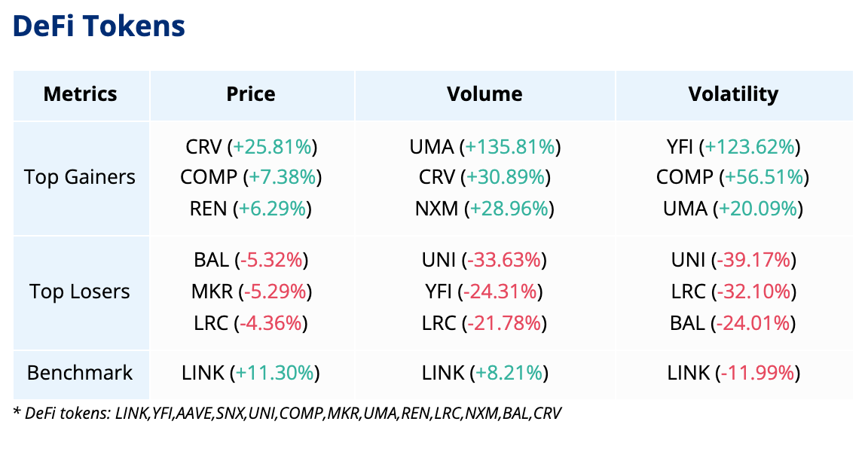
Task: Click the Volume column header
Action: pos(484,94)
